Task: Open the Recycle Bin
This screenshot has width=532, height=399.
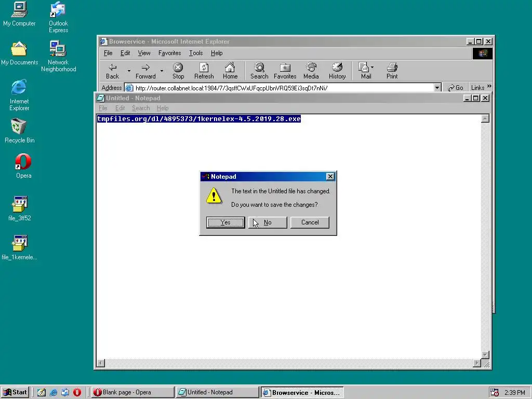Action: click(x=19, y=130)
